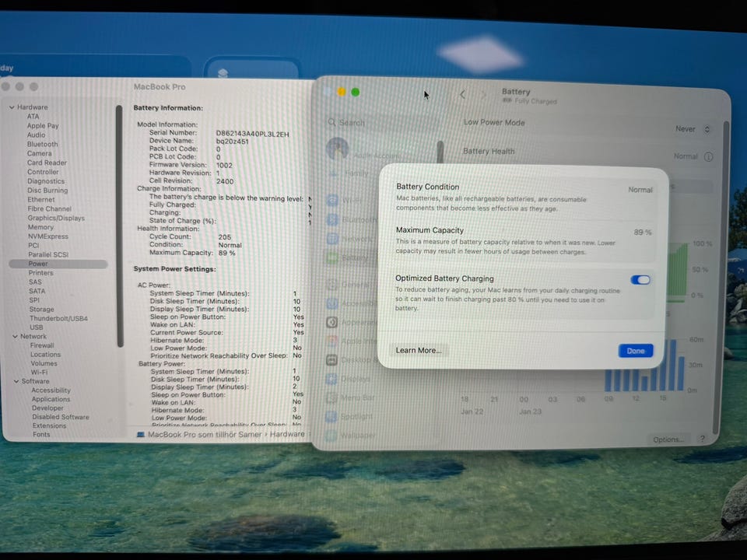Select Storage in the hardware list
Screen dimensions: 747x560
(41, 309)
